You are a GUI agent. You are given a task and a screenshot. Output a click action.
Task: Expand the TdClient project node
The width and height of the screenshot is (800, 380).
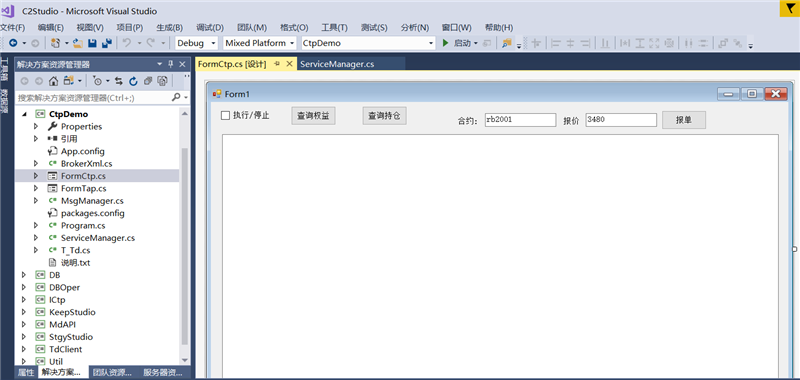coord(24,349)
